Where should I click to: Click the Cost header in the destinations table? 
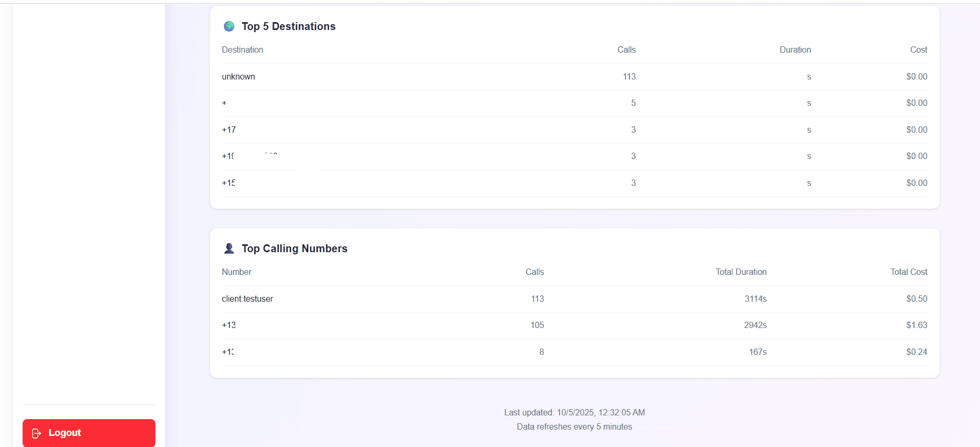click(918, 50)
